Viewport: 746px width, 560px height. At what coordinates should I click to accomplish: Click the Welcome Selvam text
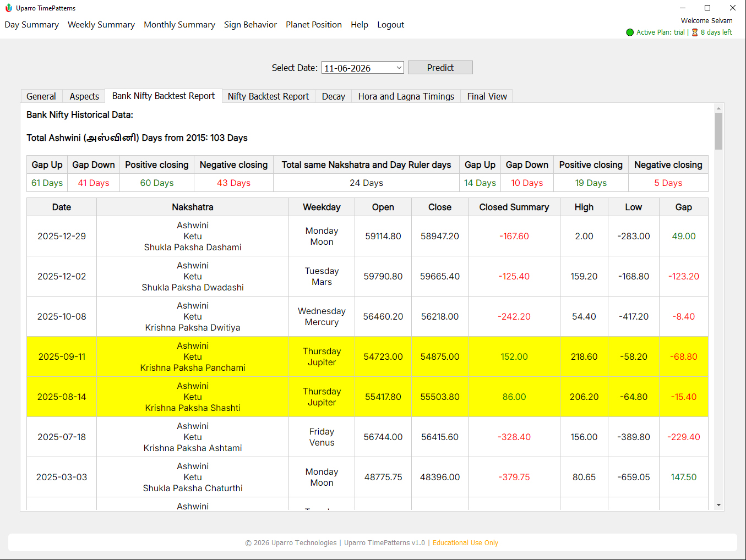pyautogui.click(x=707, y=21)
